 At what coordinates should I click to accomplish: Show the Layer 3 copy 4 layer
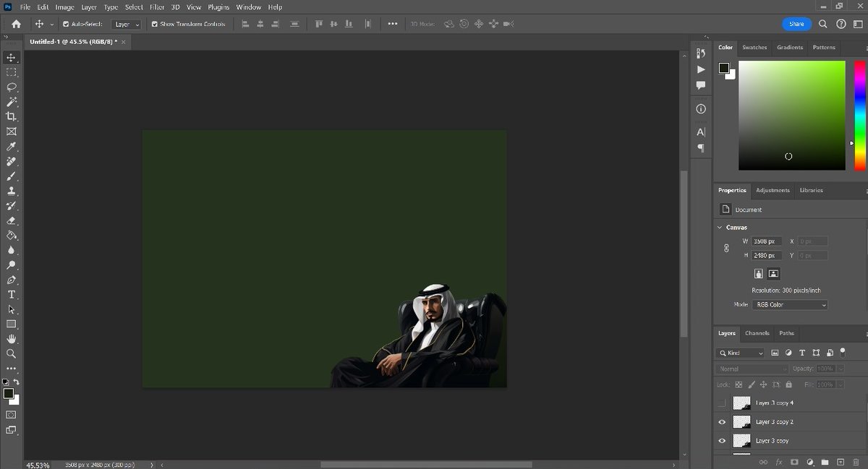point(722,403)
